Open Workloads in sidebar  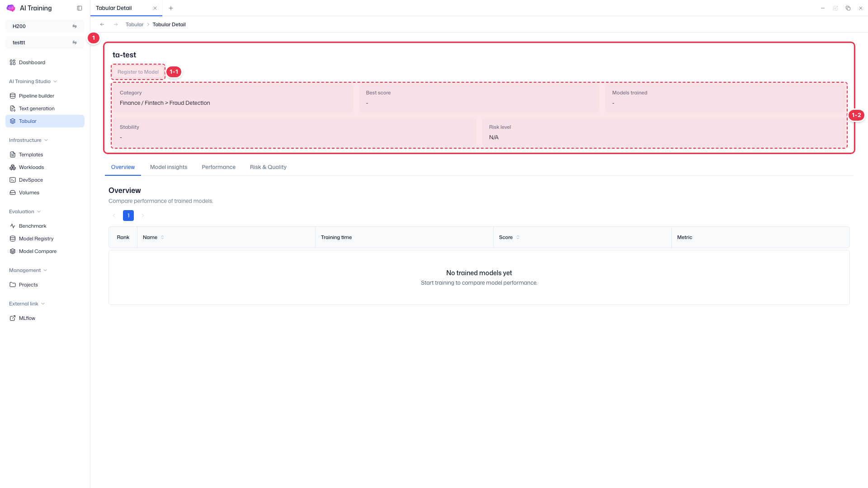[x=45, y=167]
